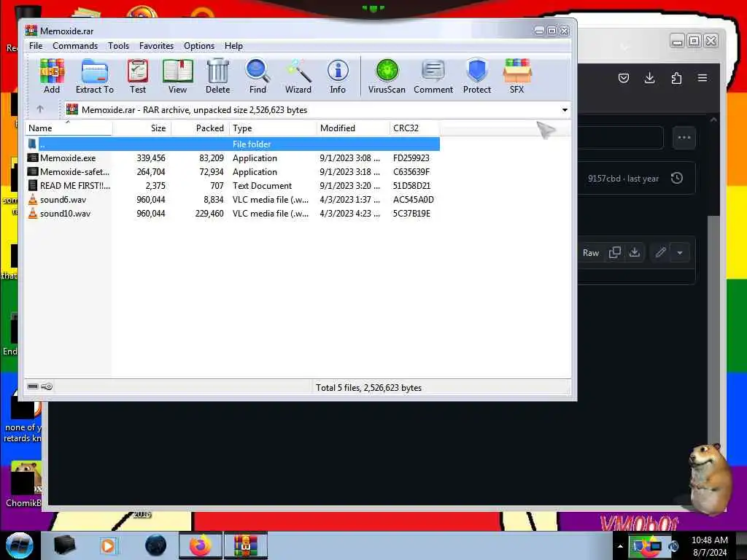Open commit history clock icon
The image size is (747, 560).
(x=676, y=178)
